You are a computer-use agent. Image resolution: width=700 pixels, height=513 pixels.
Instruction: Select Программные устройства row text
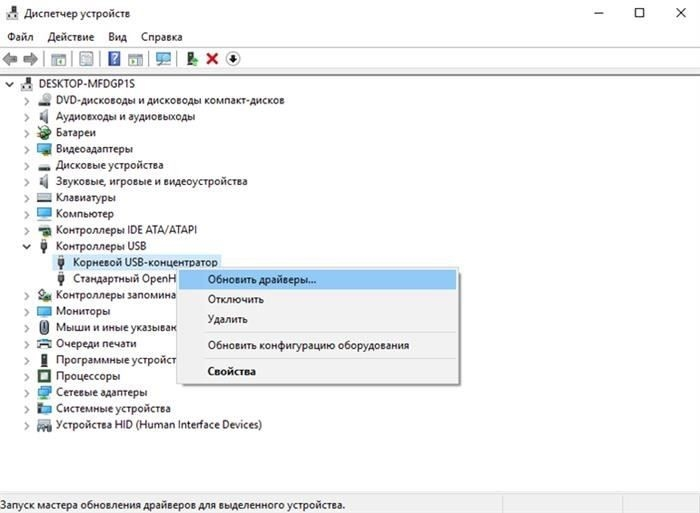pyautogui.click(x=116, y=360)
